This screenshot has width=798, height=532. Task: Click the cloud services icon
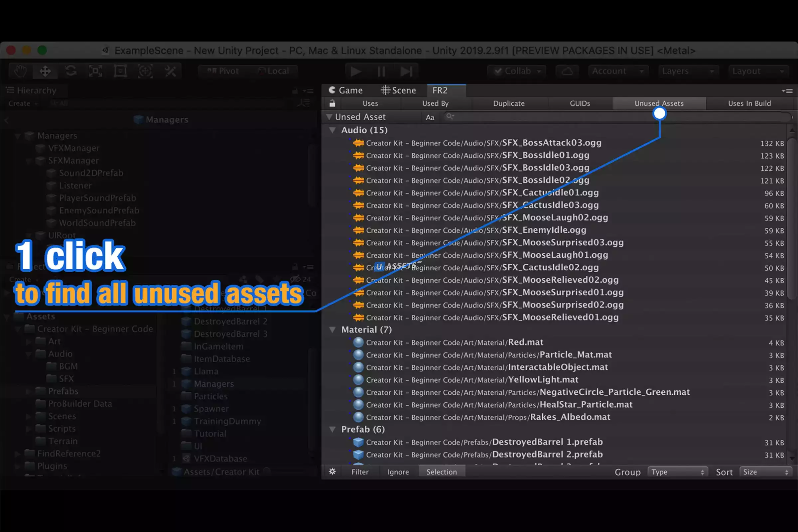click(x=567, y=71)
